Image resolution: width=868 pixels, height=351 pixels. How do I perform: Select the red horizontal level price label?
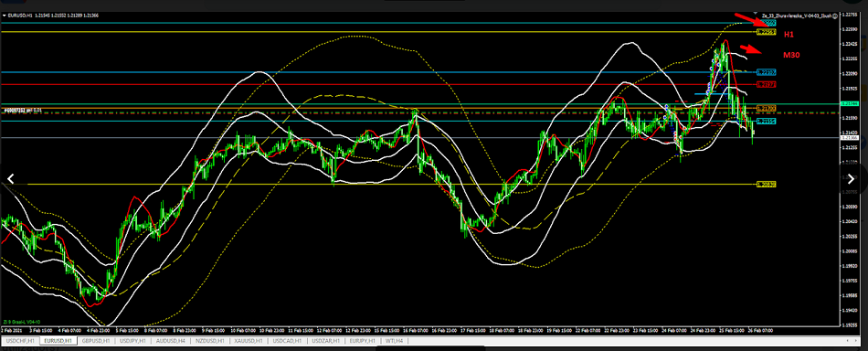(x=767, y=84)
